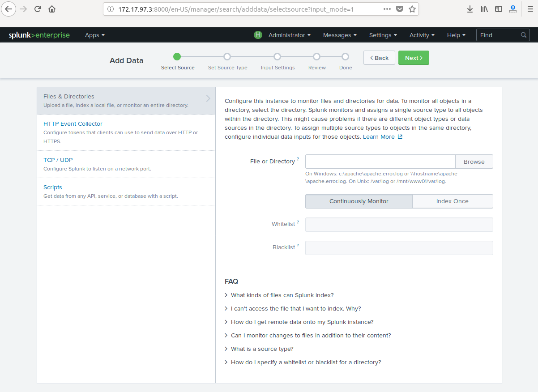Click the green Next button
This screenshot has width=538, height=392.
coord(414,58)
